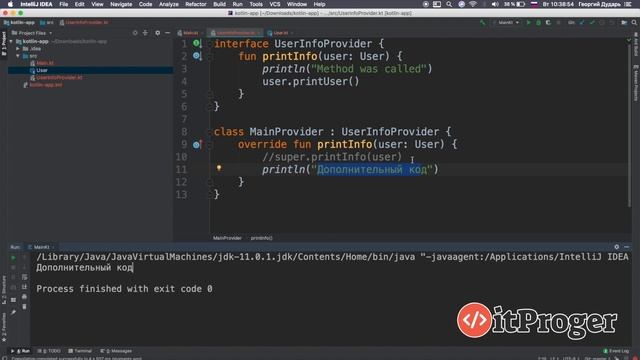The image size is (640, 360).
Task: Open the File menu
Action: click(x=64, y=4)
